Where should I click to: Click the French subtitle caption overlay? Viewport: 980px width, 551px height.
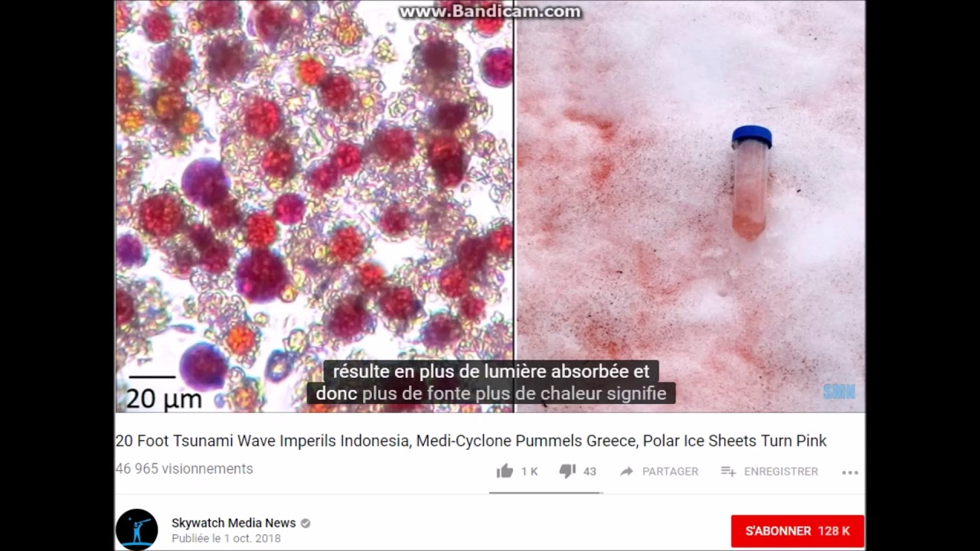[x=491, y=383]
